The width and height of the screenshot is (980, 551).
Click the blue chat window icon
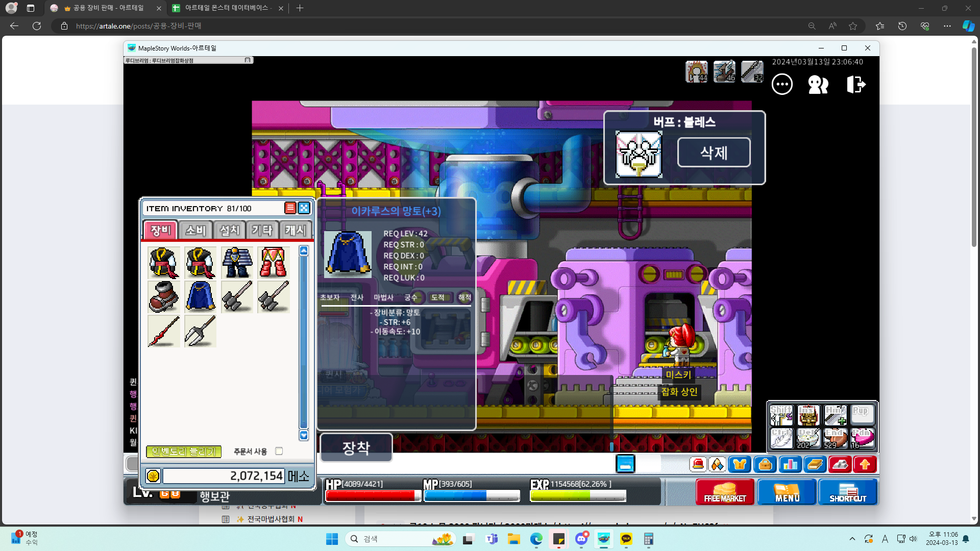625,464
